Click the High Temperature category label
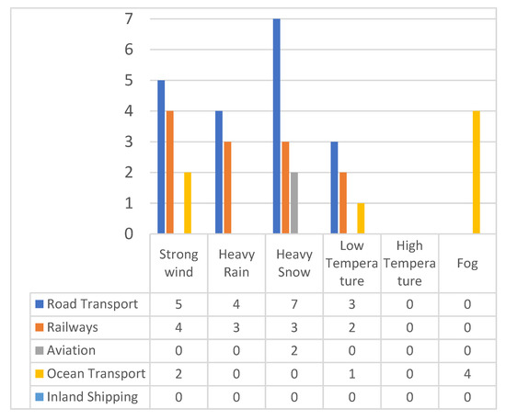This screenshot has height=420, width=506. tap(409, 264)
